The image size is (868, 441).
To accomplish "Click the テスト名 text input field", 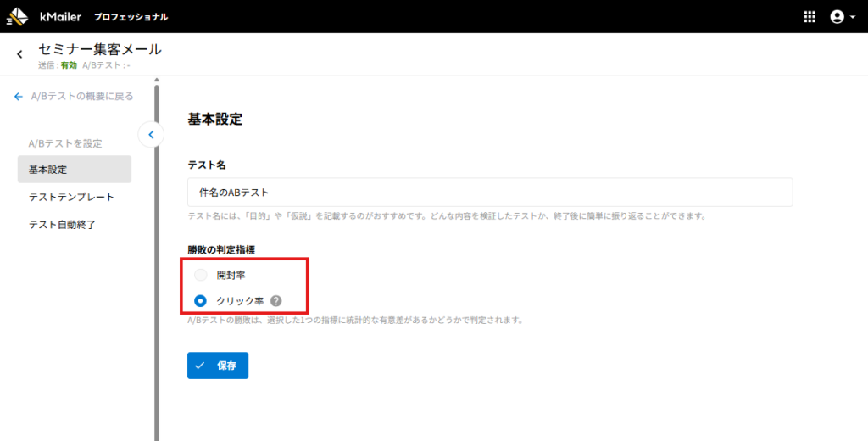I will pyautogui.click(x=489, y=193).
